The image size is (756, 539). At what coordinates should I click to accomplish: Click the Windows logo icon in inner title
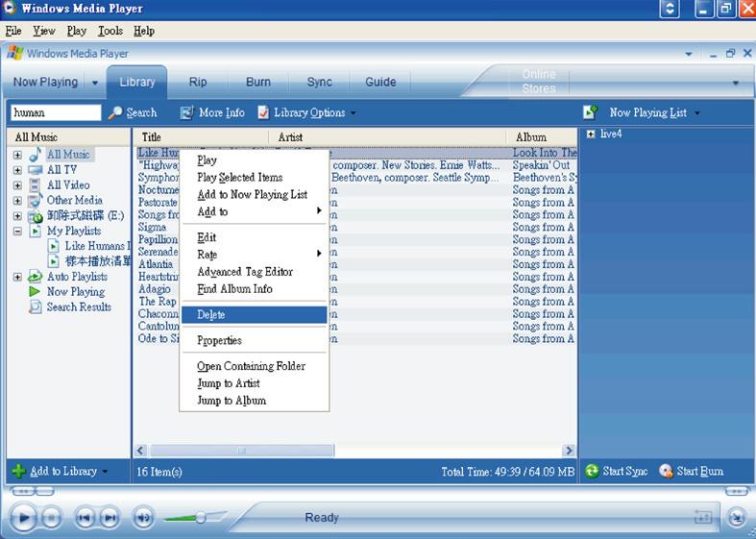coord(15,54)
